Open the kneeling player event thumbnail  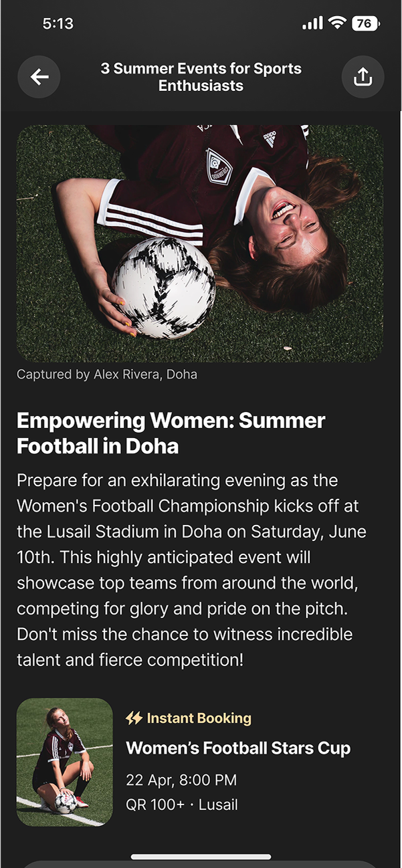click(x=65, y=762)
